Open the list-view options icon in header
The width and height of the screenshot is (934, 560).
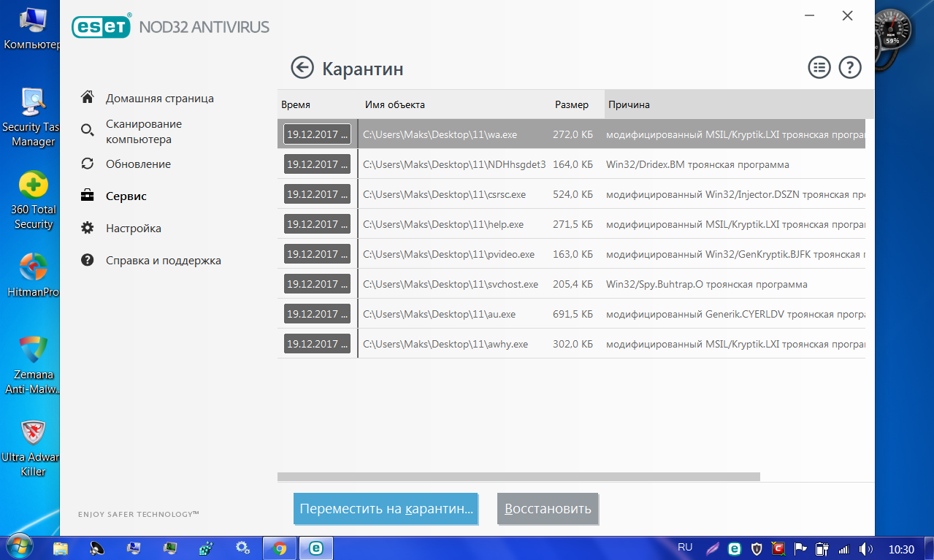tap(819, 68)
